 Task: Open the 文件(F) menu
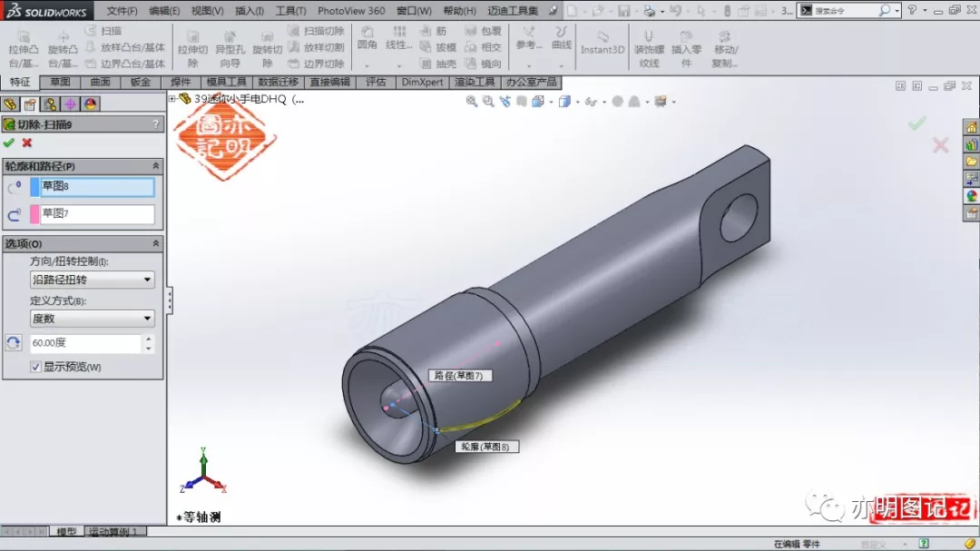[122, 11]
